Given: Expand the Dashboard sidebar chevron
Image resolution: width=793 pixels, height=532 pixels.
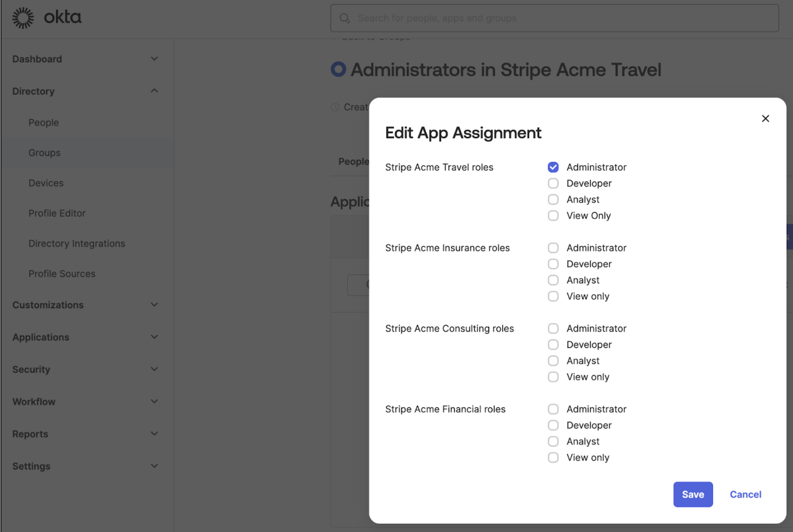Looking at the screenshot, I should 154,59.
